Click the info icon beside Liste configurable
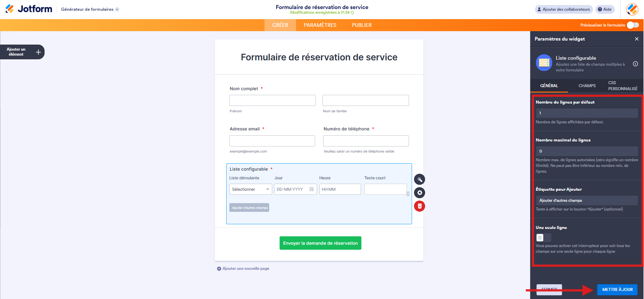Image resolution: width=644 pixels, height=299 pixels. (636, 64)
